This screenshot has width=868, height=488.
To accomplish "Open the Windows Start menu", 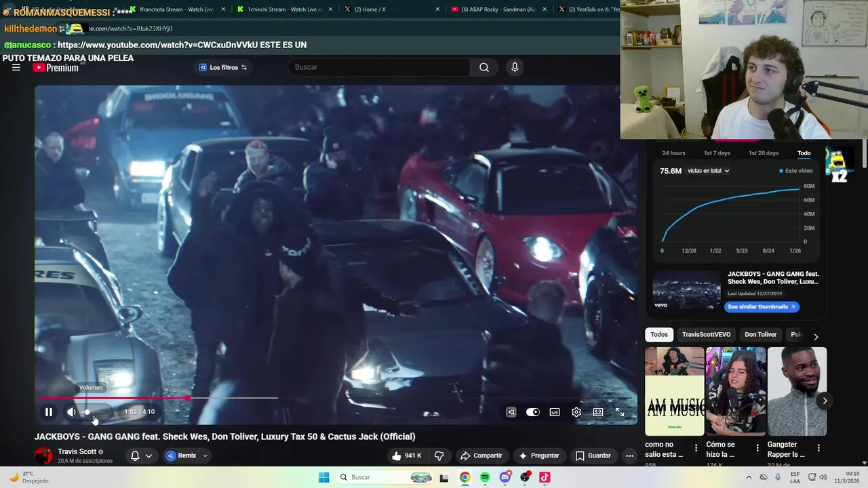I will point(324,477).
